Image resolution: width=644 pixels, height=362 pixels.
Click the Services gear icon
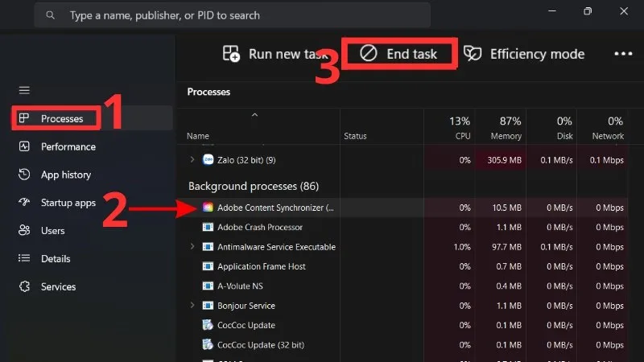(24, 286)
